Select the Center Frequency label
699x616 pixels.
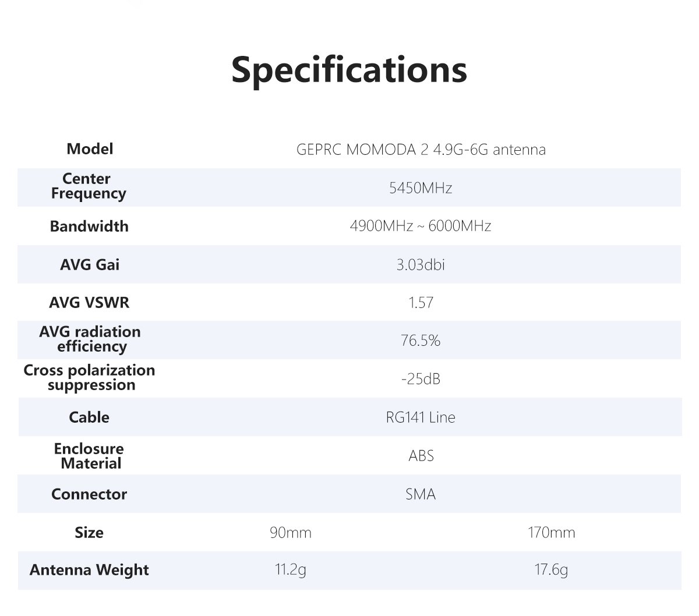tap(88, 186)
